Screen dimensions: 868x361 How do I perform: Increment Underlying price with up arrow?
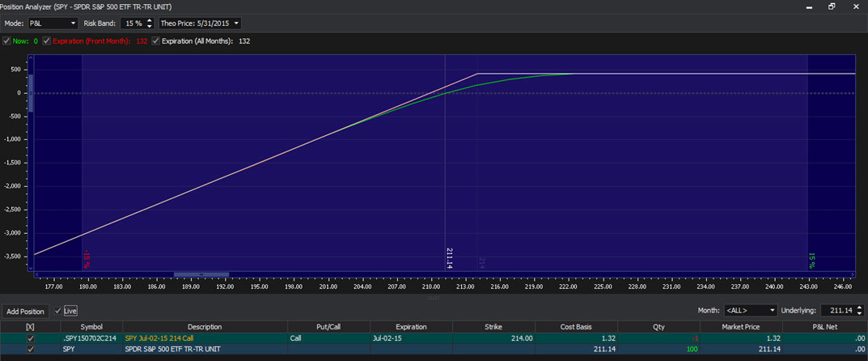pyautogui.click(x=861, y=308)
